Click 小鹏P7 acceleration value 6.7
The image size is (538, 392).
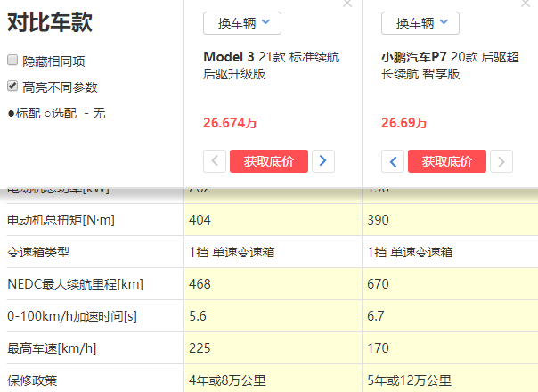pyautogui.click(x=375, y=316)
